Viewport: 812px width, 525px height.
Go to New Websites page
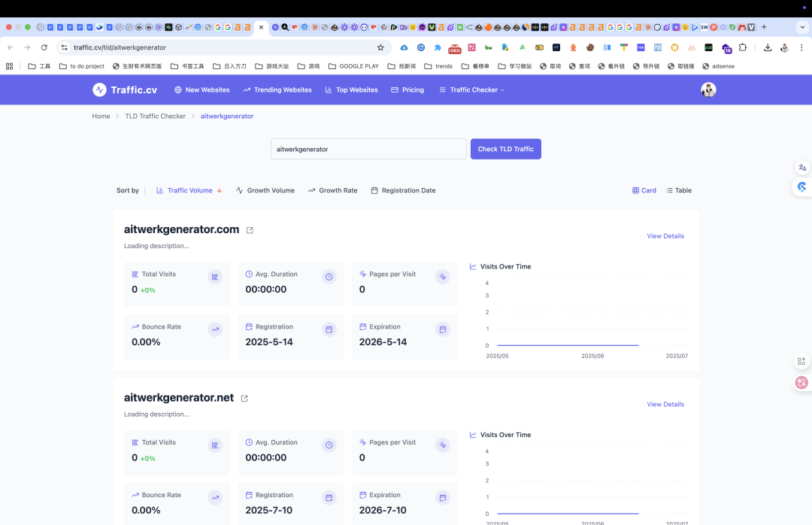coord(202,90)
